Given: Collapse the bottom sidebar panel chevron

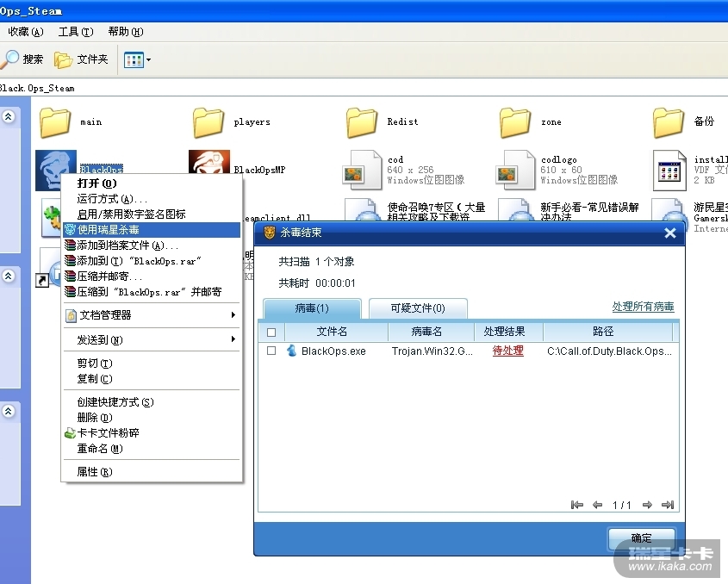Looking at the screenshot, I should click(x=9, y=412).
